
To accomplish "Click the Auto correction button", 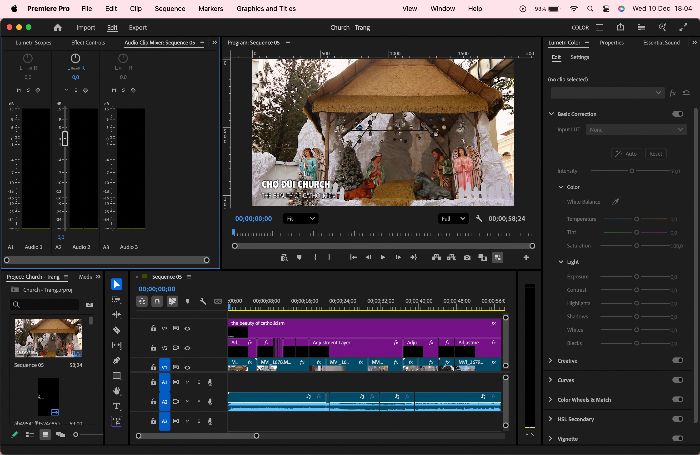I will point(626,154).
